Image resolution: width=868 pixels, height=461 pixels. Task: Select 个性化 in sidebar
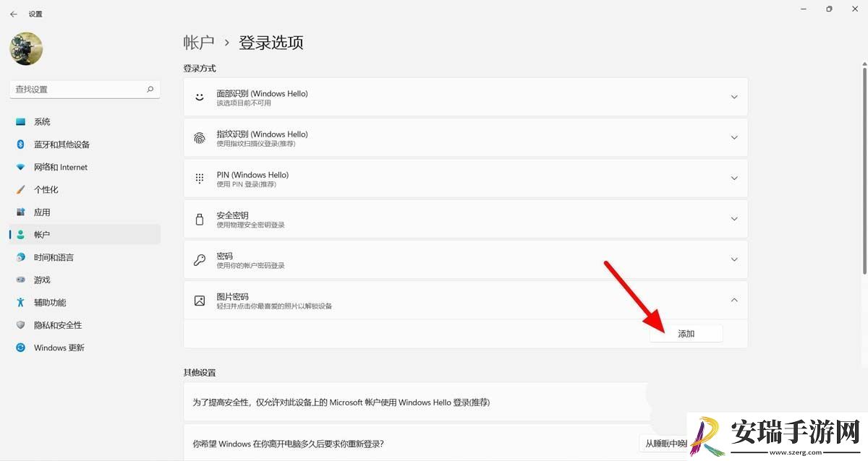coord(85,189)
